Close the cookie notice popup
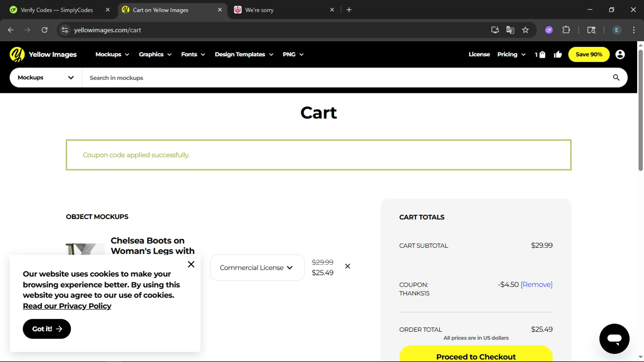The width and height of the screenshot is (644, 362). point(191,264)
